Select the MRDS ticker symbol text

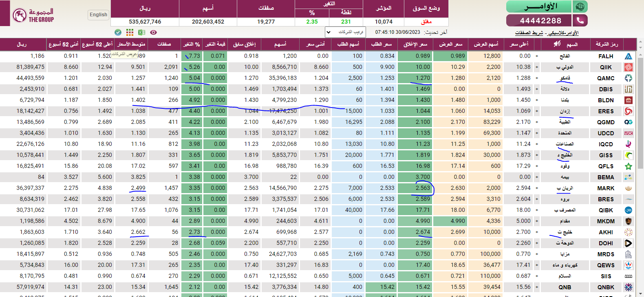click(x=606, y=254)
